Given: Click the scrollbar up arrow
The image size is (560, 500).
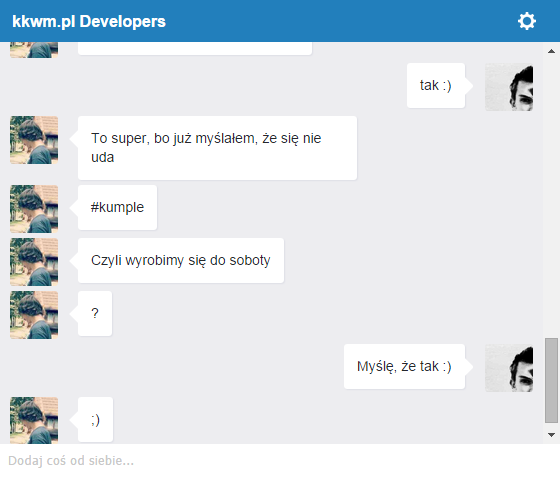Looking at the screenshot, I should 551,51.
